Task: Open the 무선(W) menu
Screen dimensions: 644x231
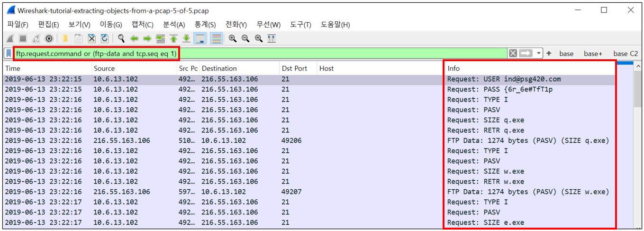Action: pyautogui.click(x=268, y=25)
